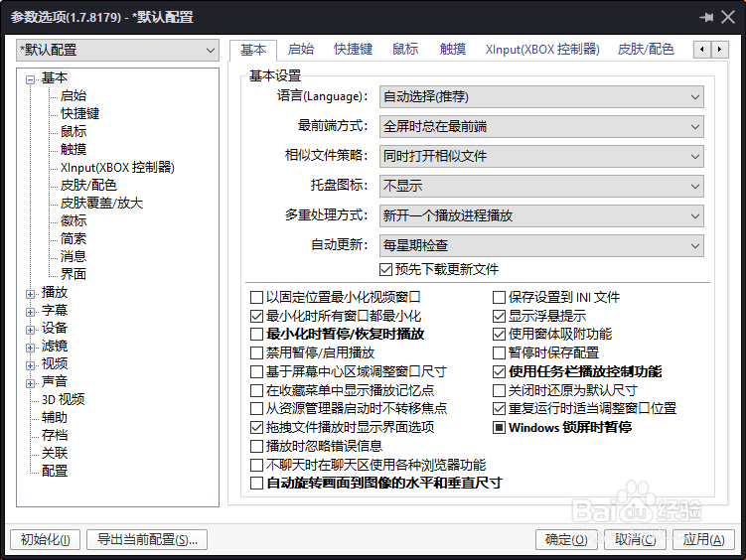Close the 参数选项 dialog with the X icon
The height and width of the screenshot is (560, 746).
pyautogui.click(x=728, y=18)
